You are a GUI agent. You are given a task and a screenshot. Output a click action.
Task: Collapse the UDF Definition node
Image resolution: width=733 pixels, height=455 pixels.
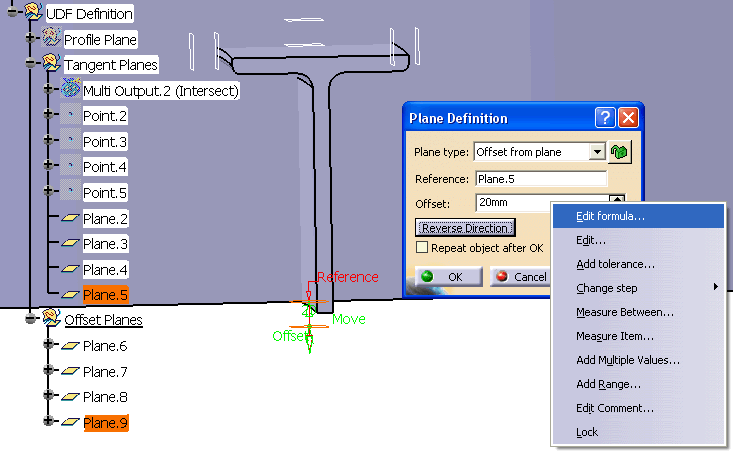pyautogui.click(x=12, y=12)
